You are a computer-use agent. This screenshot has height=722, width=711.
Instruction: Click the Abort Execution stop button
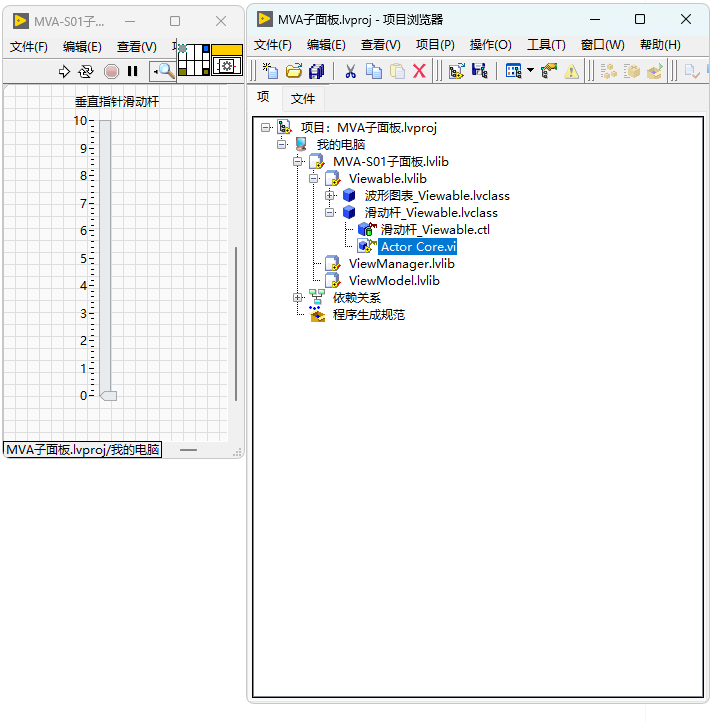tap(111, 71)
